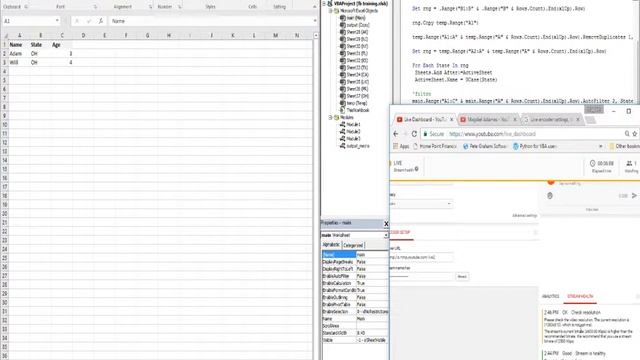The height and width of the screenshot is (360, 640).
Task: Open the Pete Graham Software bookmark
Action: pos(485,146)
